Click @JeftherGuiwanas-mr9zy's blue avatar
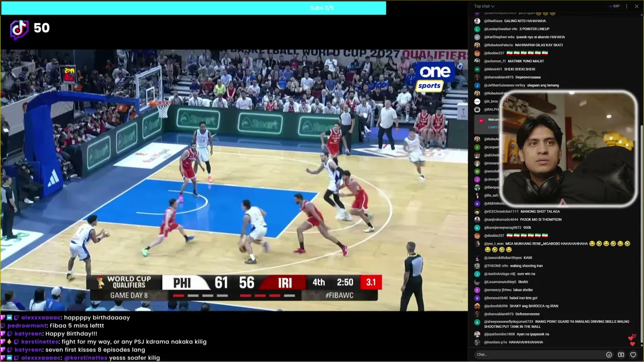Screen dimensions: 644x362 (x=477, y=85)
